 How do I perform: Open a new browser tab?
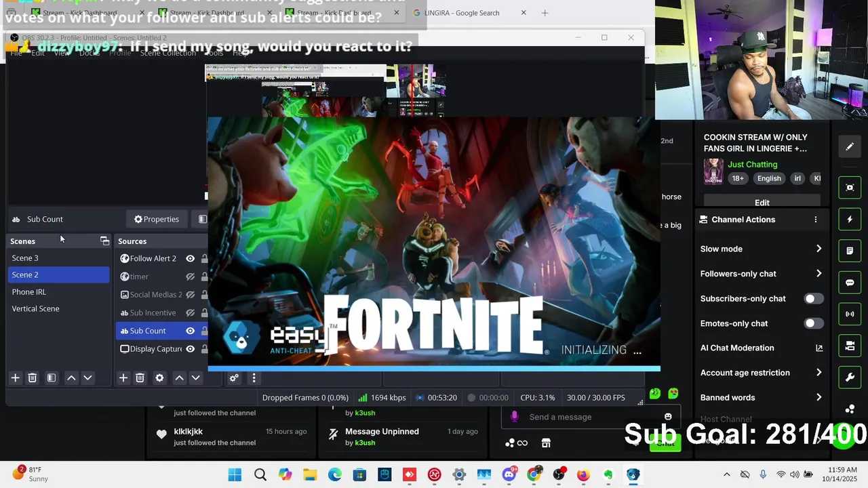[545, 13]
